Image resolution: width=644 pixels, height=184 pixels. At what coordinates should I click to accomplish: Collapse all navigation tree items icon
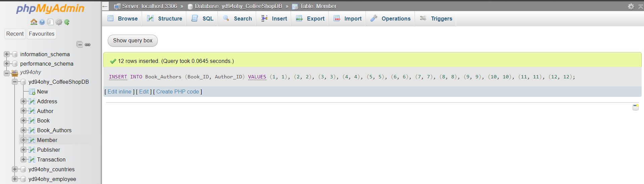[80, 44]
